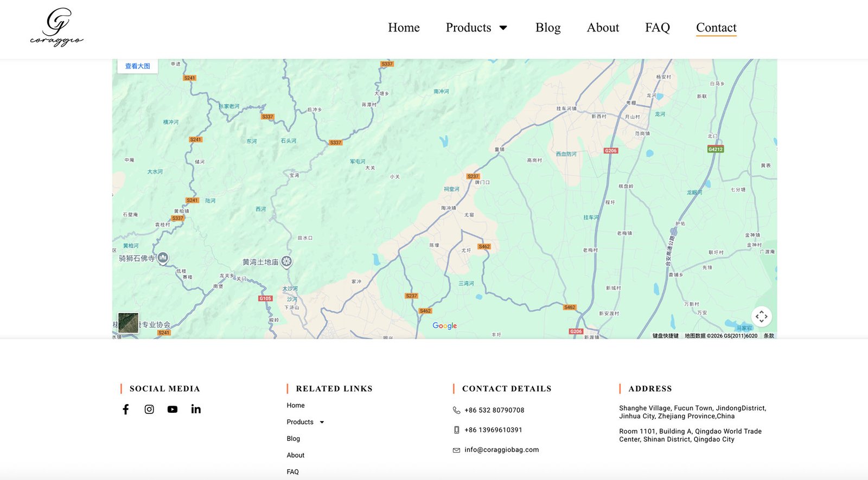Image resolution: width=868 pixels, height=480 pixels.
Task: Open FAQ in the top navigation
Action: click(x=657, y=28)
